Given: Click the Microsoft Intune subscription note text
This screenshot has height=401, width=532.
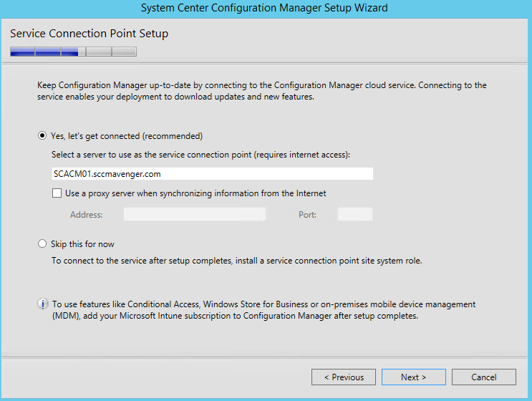Looking at the screenshot, I should coord(263,310).
